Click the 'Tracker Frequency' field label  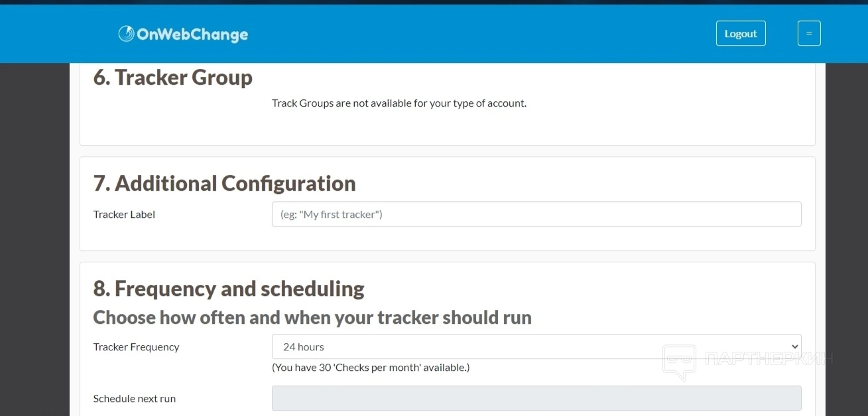coord(136,347)
